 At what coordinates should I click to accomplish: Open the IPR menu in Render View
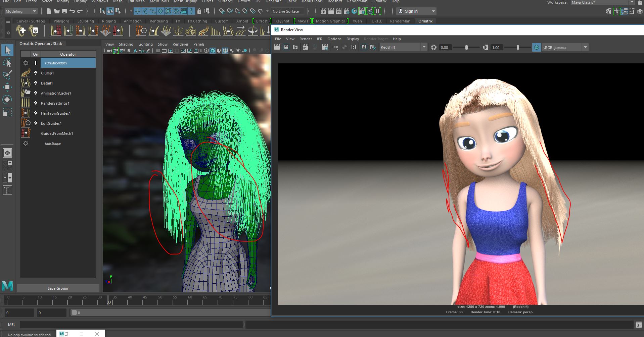[x=319, y=39]
